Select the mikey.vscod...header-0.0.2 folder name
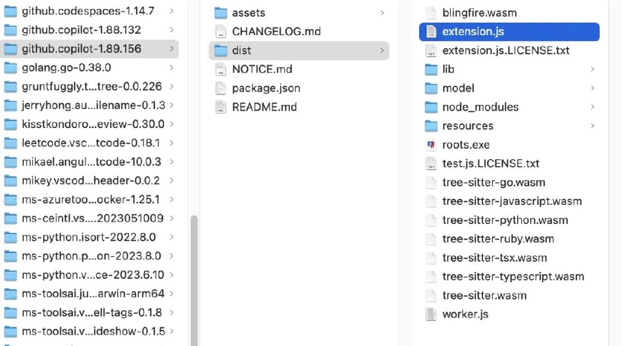Image resolution: width=644 pixels, height=346 pixels. (91, 181)
